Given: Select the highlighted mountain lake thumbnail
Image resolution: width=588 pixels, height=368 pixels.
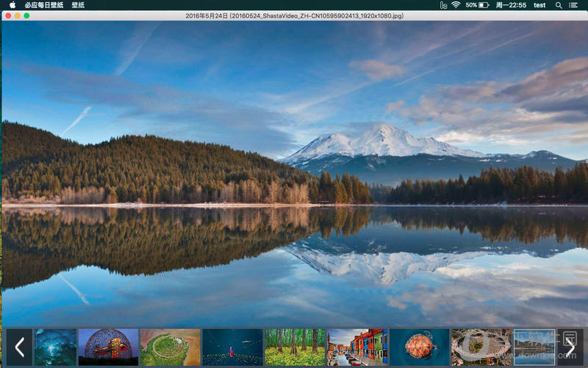Looking at the screenshot, I should [534, 347].
